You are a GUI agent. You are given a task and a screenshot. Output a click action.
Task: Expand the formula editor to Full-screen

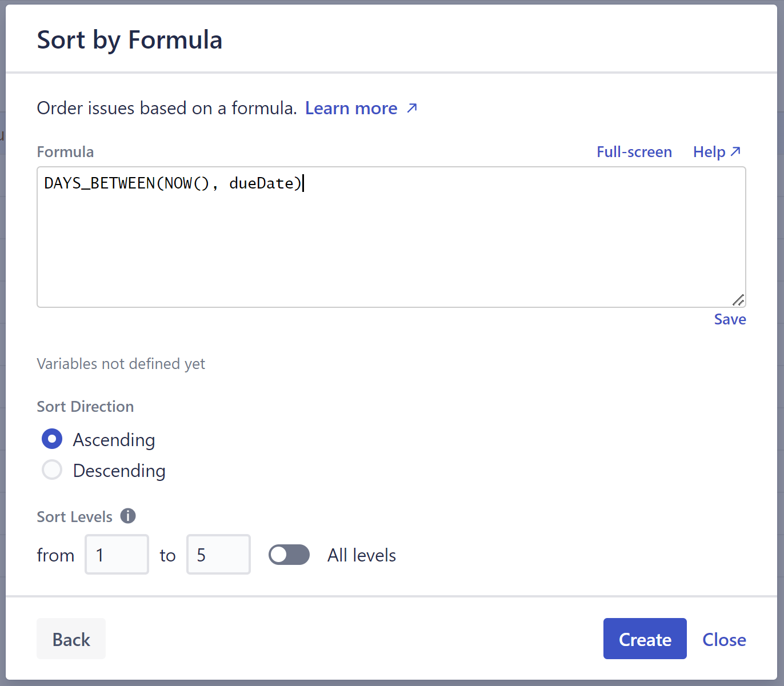[x=634, y=152]
